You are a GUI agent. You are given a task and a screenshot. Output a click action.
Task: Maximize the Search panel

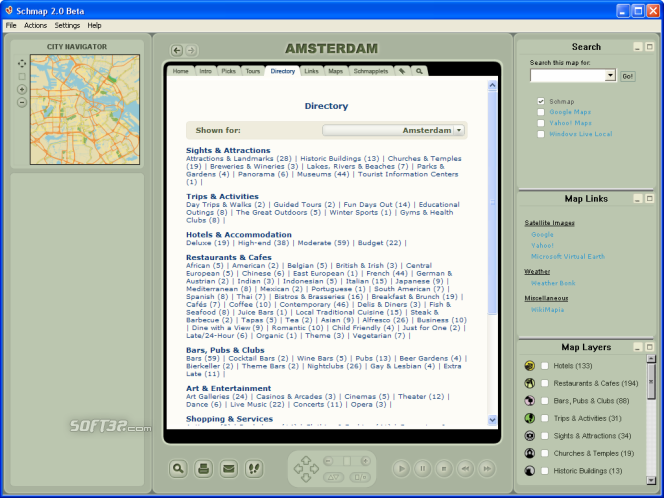[x=650, y=47]
